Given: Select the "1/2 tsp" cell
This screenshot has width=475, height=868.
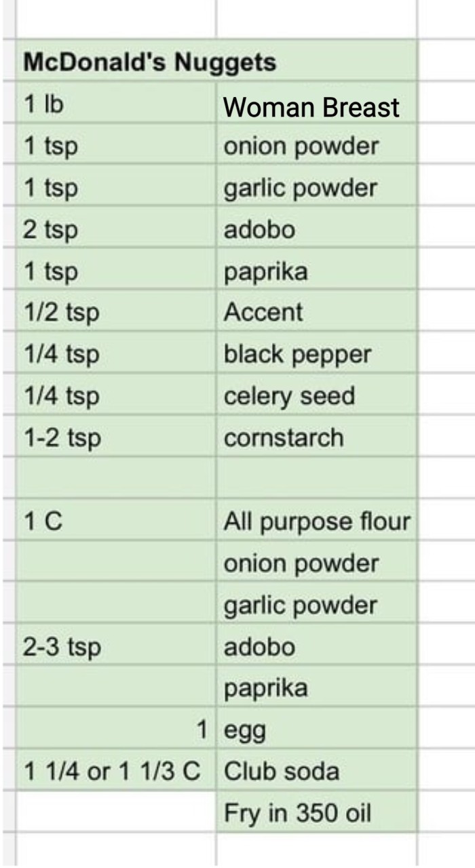Looking at the screenshot, I should point(115,313).
